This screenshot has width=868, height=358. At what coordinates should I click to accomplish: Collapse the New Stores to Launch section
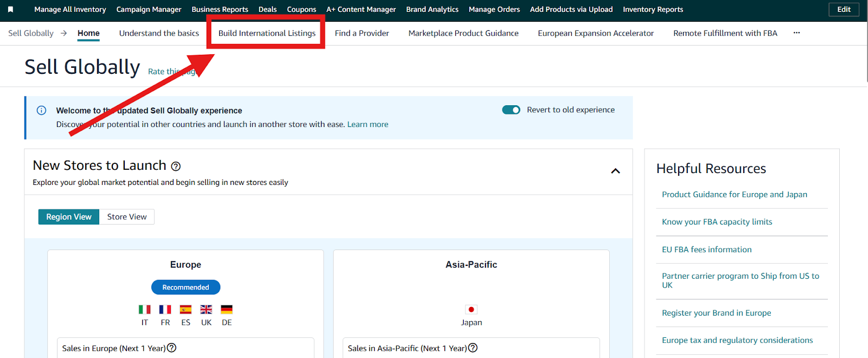pos(615,171)
